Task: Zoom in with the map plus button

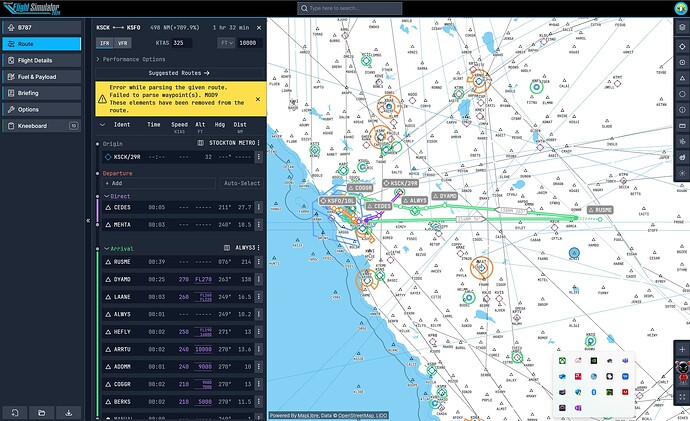Action: click(682, 349)
